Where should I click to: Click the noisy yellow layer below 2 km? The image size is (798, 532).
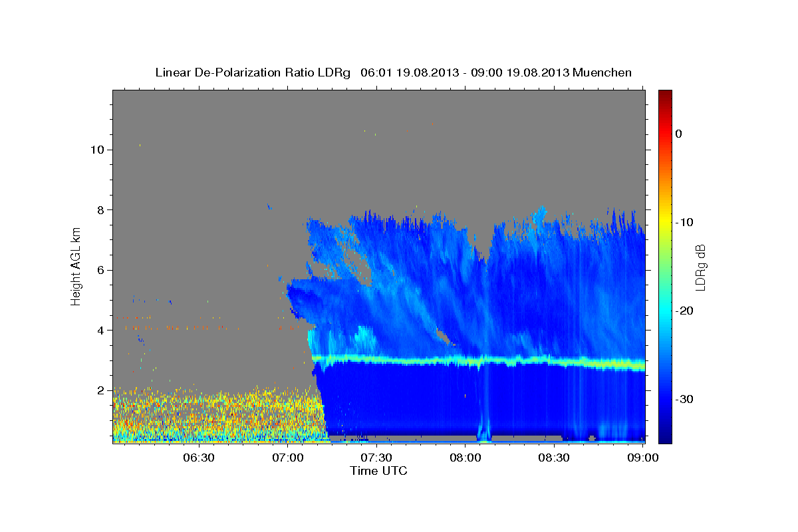(218, 414)
